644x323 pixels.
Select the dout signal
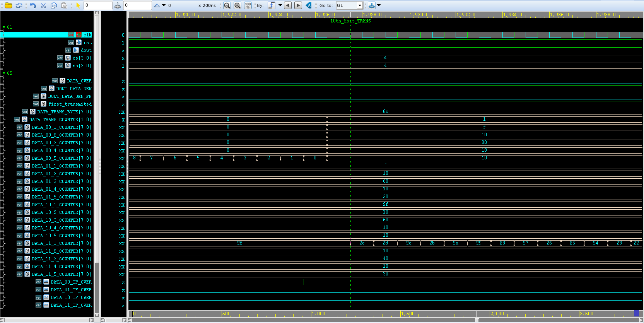coord(86,50)
